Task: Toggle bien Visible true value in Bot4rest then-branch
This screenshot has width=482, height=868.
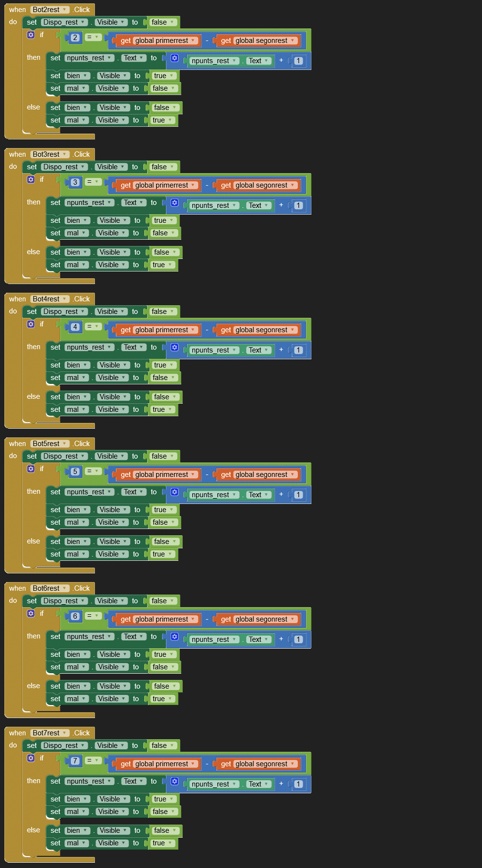Action: [x=164, y=365]
